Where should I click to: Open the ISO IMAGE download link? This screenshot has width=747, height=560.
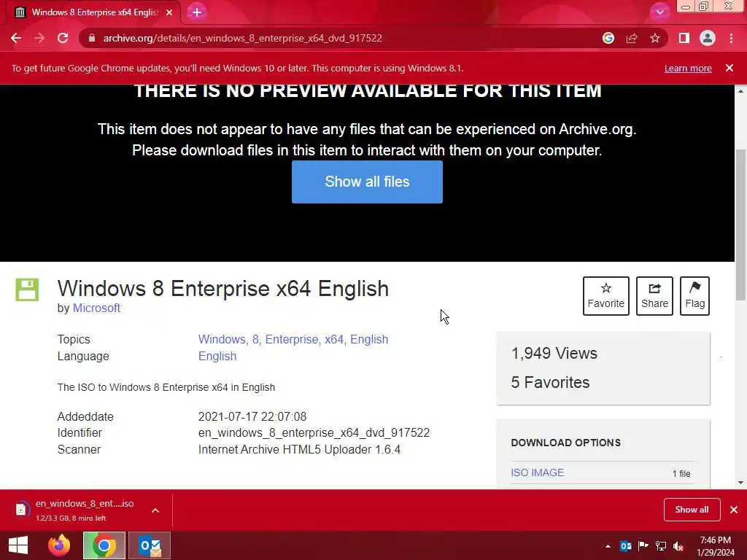tap(538, 472)
